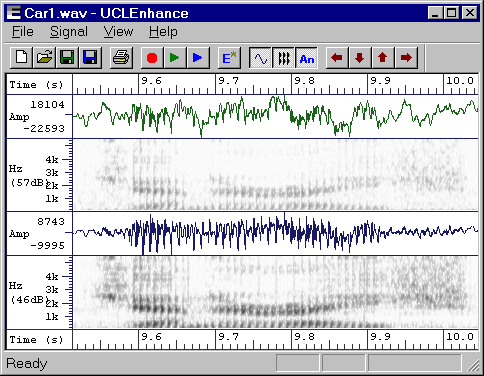Click the right red arrow icon
The width and height of the screenshot is (484, 376).
click(406, 58)
